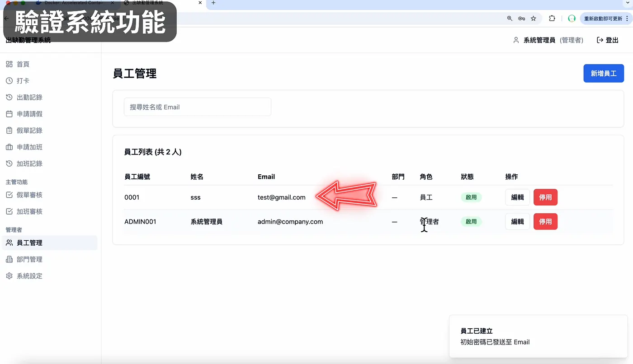This screenshot has width=633, height=364.
Task: Click 重新啟動即可更新 browser update button
Action: (606, 19)
